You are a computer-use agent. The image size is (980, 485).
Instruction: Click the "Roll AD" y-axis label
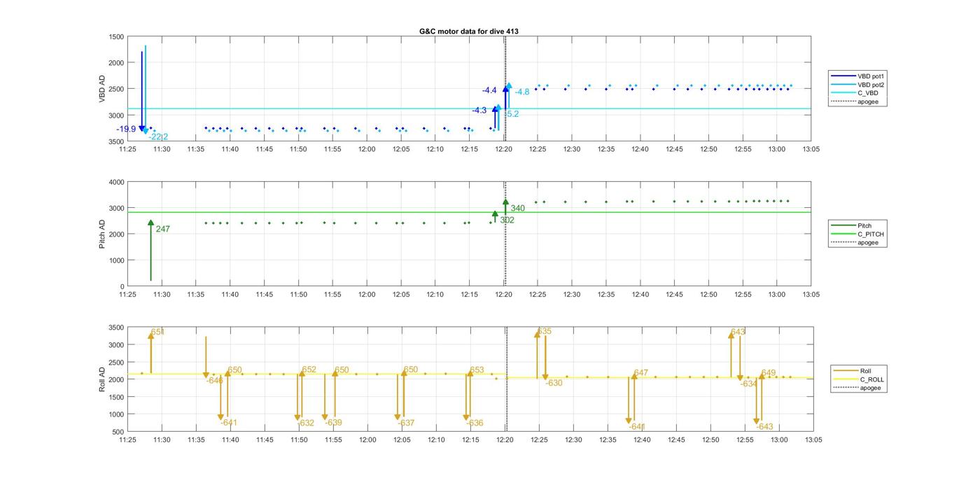102,379
